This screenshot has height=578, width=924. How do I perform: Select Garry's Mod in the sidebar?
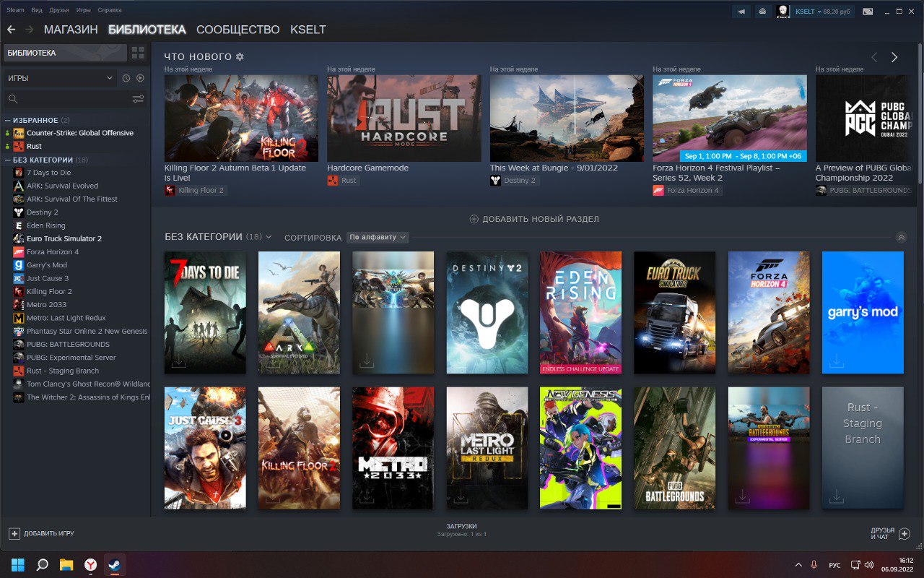[47, 265]
